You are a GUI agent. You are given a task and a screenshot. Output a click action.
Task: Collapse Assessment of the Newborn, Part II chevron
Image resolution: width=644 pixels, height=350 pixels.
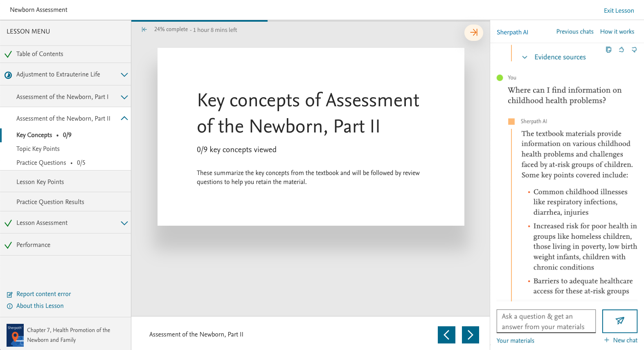[x=124, y=119]
